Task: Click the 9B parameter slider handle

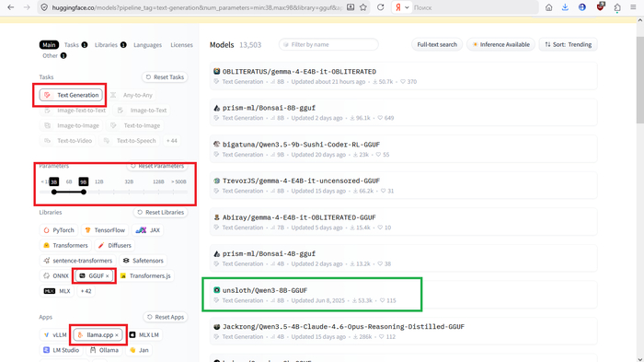Action: pos(84,192)
